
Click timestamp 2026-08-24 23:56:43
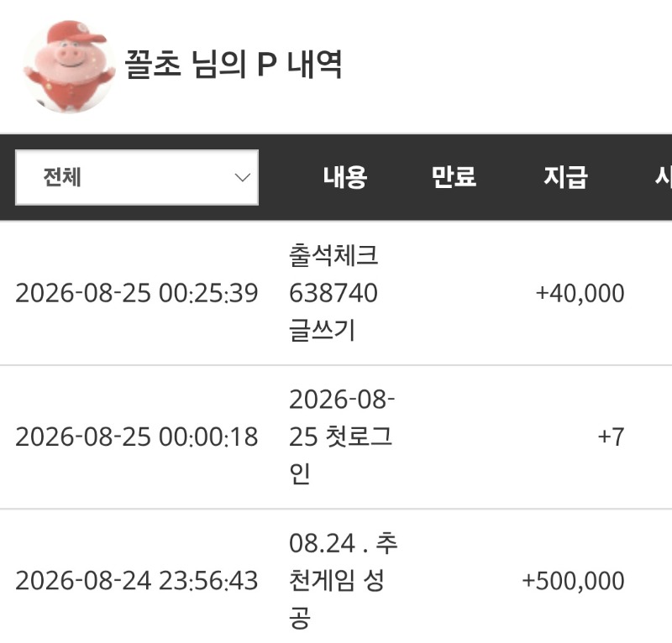click(137, 581)
